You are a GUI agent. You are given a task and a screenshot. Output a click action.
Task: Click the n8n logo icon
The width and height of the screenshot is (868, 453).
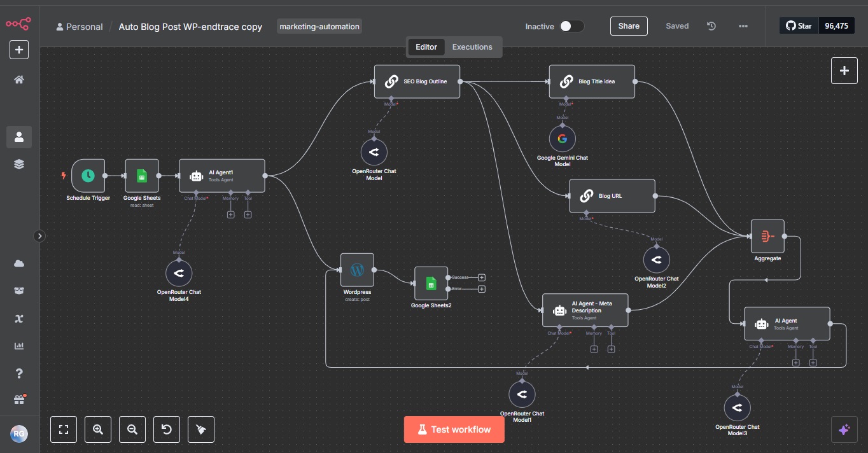tap(18, 24)
